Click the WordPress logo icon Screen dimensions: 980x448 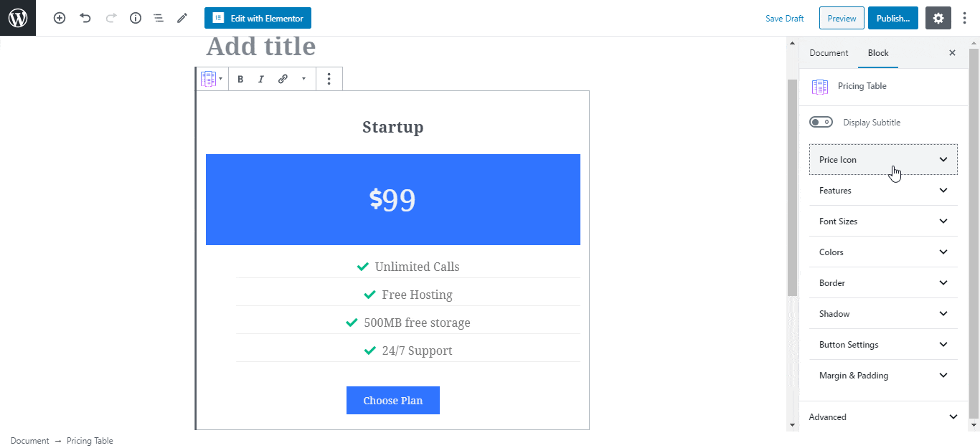[18, 18]
